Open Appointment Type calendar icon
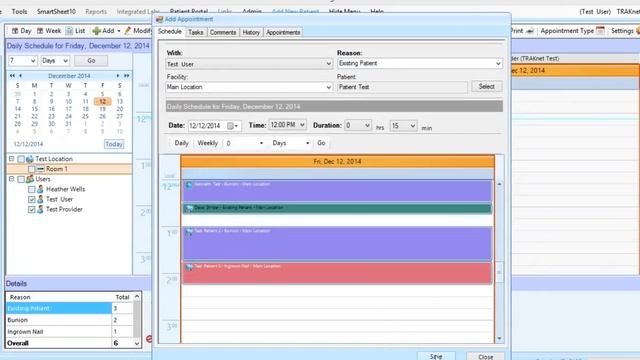This screenshot has width=640, height=360. 600,31
